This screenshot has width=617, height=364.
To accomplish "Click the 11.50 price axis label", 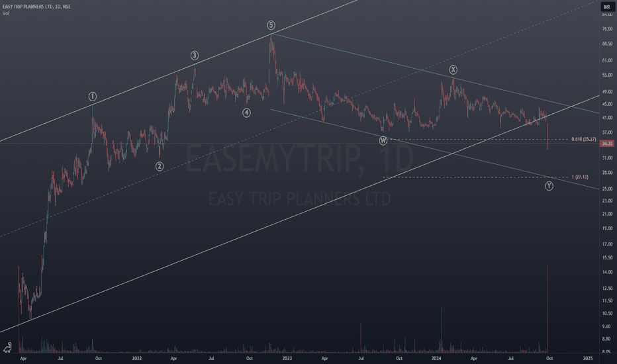I will tap(607, 300).
